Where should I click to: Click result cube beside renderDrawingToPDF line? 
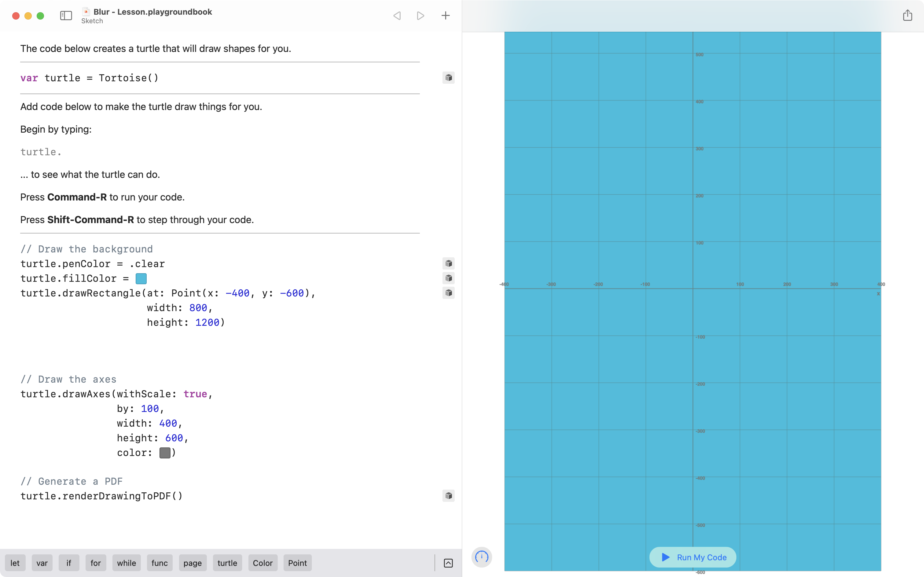448,496
